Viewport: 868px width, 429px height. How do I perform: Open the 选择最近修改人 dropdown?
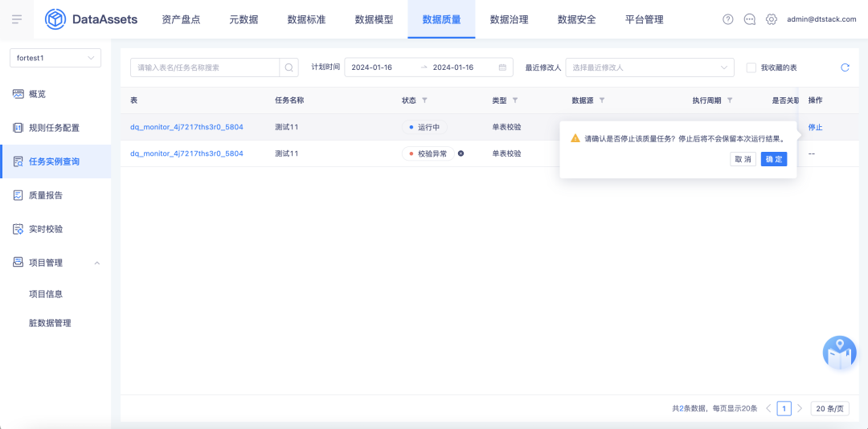coord(649,67)
